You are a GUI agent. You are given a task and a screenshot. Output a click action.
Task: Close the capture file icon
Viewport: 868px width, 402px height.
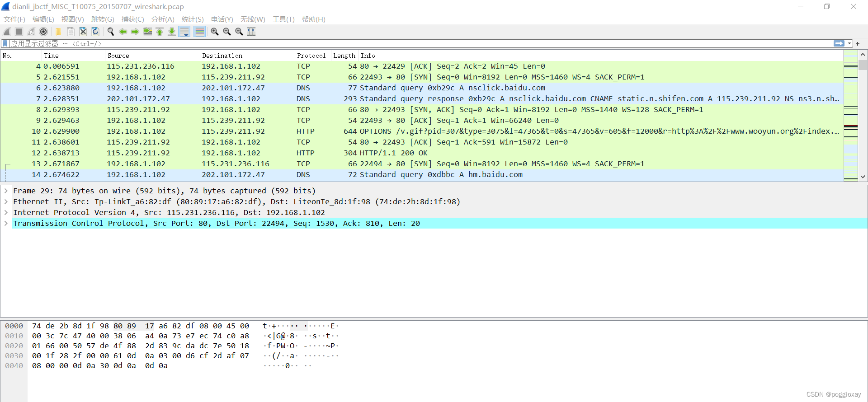(x=83, y=32)
